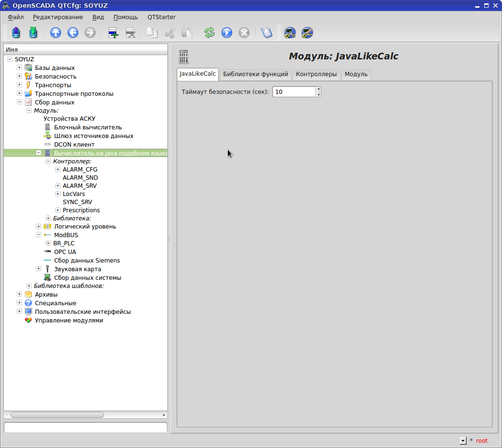Go up one level with the Up arrow

pos(56,33)
